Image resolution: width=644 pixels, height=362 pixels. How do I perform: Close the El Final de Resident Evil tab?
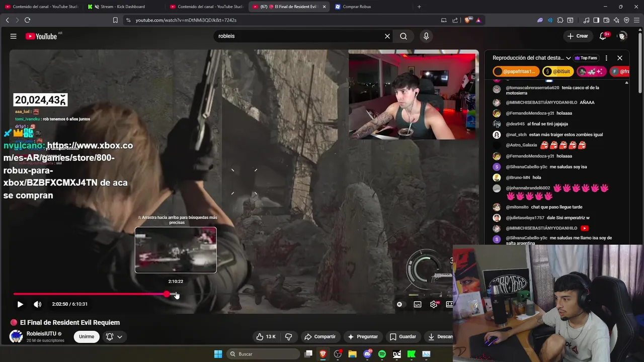[x=324, y=7]
